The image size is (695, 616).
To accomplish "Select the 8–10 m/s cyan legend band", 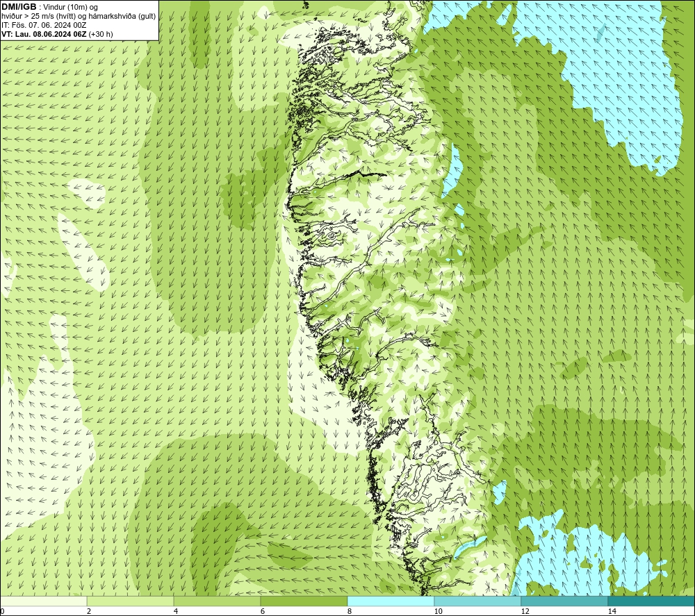I will coord(391,601).
